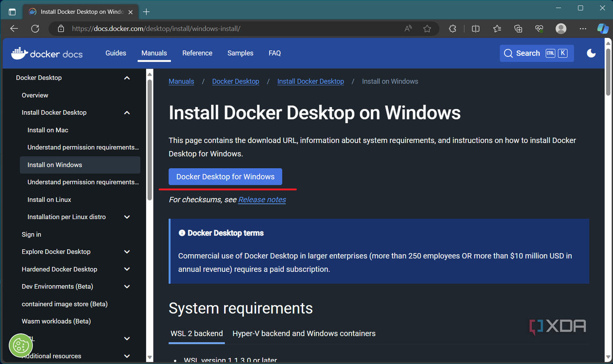
Task: Open the FAQ navigation item
Action: point(274,53)
